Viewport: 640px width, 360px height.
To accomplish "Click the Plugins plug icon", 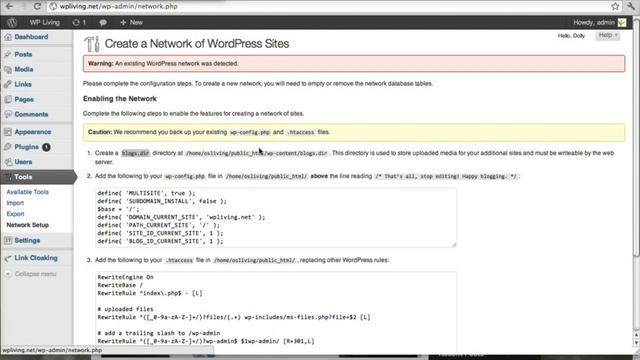I will 8,147.
